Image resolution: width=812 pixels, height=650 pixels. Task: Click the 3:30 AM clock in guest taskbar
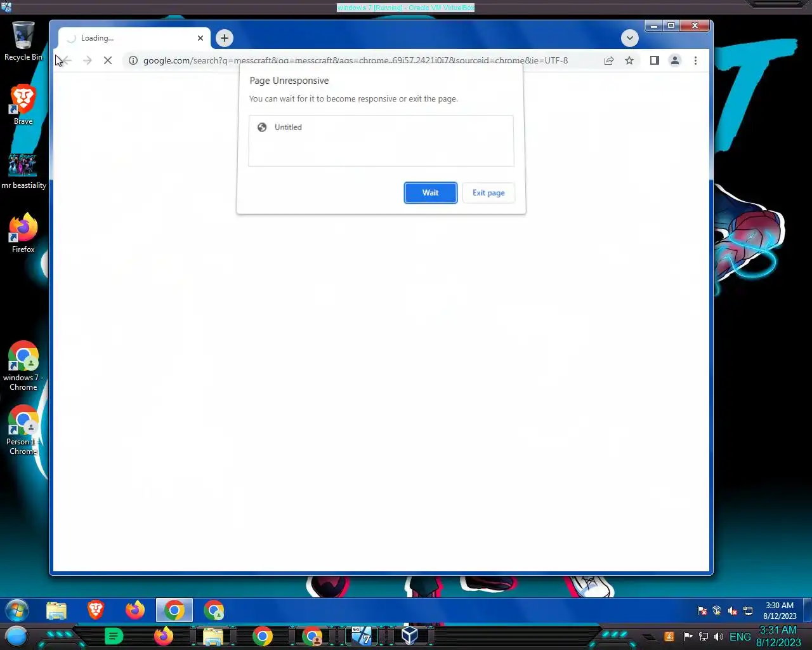[780, 611]
